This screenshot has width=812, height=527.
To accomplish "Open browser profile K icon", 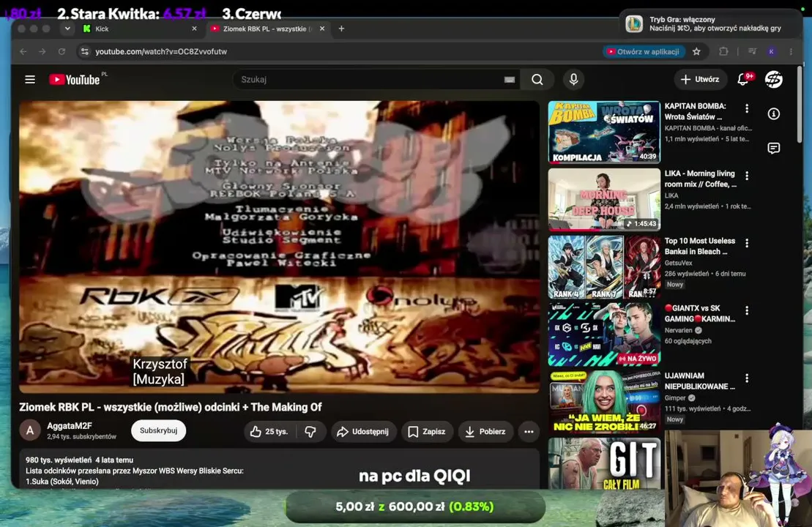I will click(x=772, y=51).
